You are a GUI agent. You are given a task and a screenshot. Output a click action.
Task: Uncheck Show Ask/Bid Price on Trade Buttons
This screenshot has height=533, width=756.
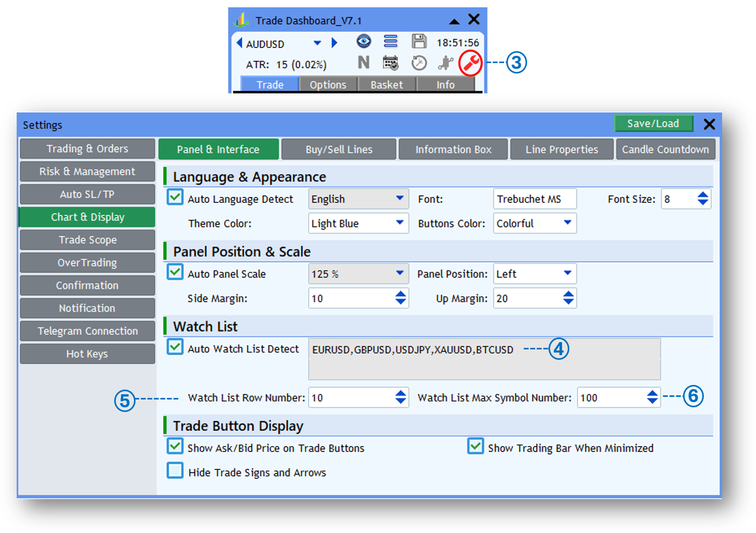point(175,446)
